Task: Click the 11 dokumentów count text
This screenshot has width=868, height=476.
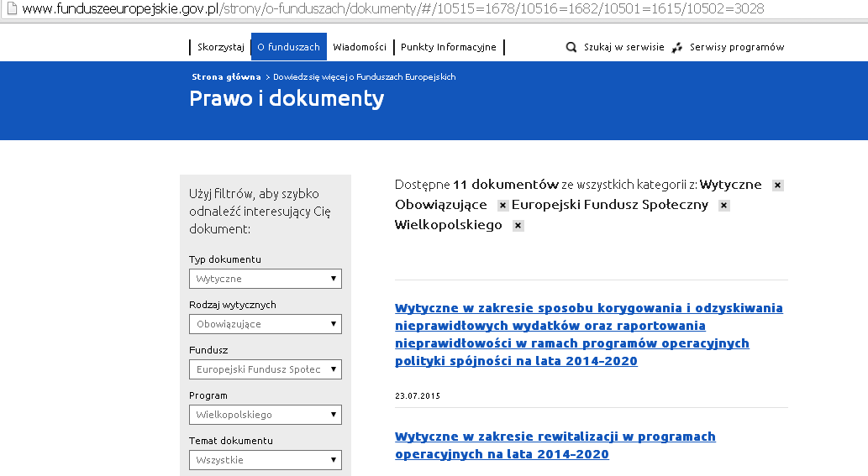Action: coord(506,185)
